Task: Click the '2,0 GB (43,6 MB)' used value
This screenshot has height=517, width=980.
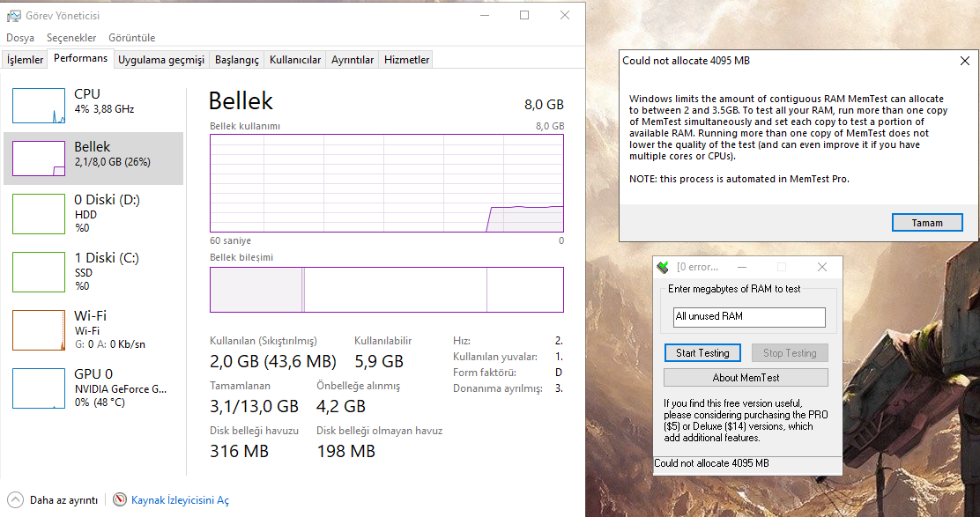Action: tap(273, 361)
